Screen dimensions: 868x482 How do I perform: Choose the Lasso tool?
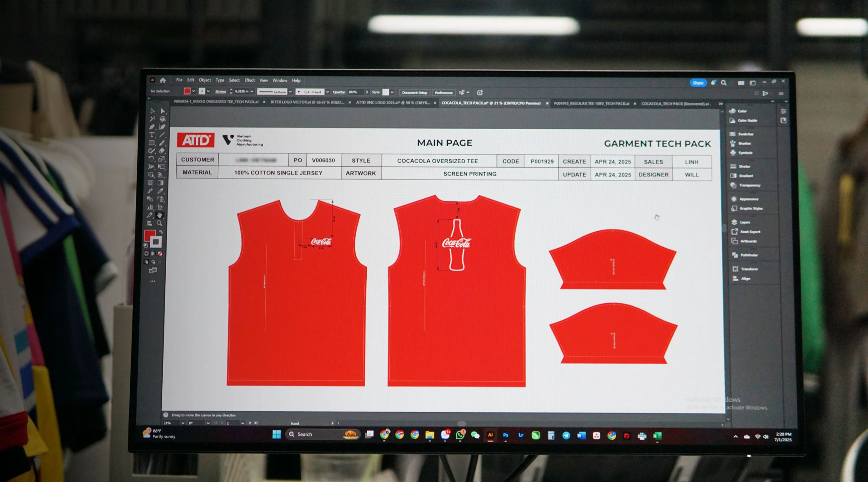tap(162, 119)
